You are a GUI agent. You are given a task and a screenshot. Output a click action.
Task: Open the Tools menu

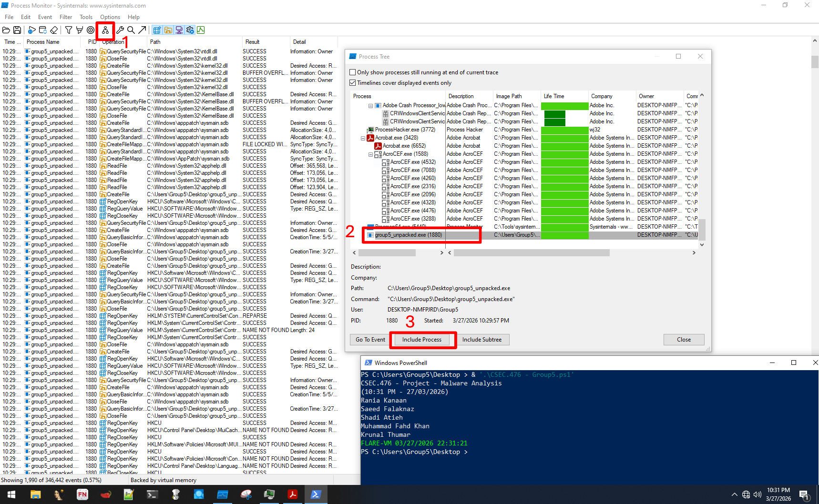click(86, 17)
